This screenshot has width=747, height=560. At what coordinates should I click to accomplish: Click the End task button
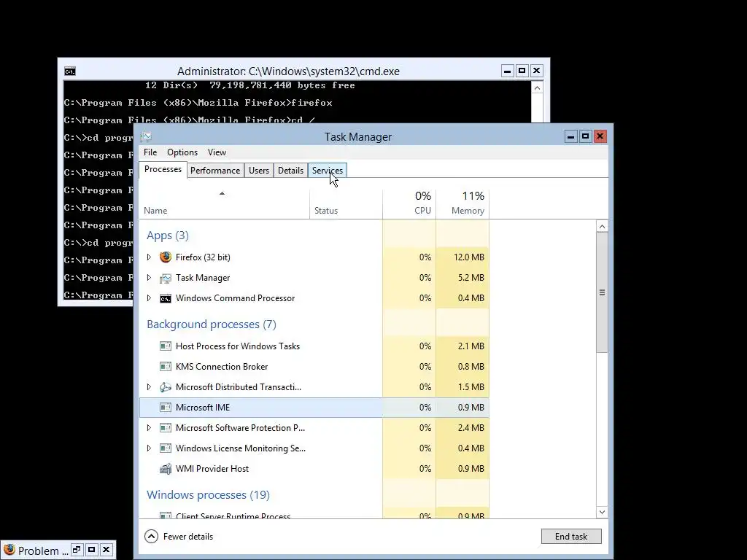[571, 537]
